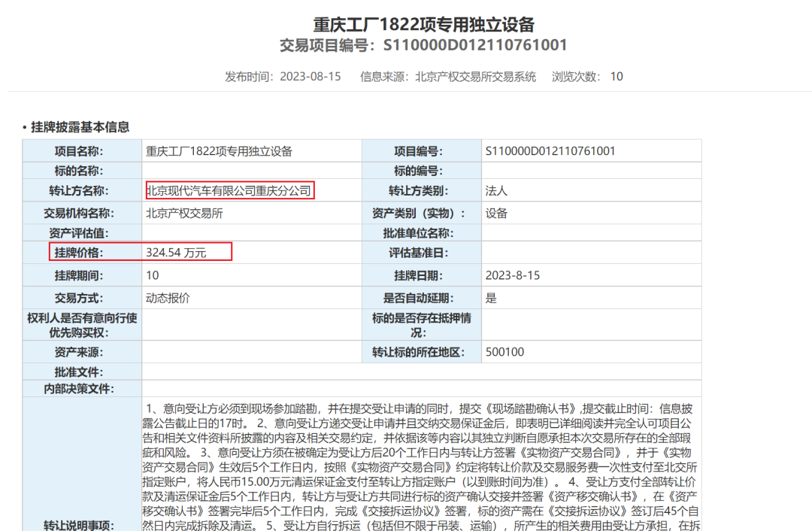Click the 转让说明事项 paragraph text

coord(421,466)
